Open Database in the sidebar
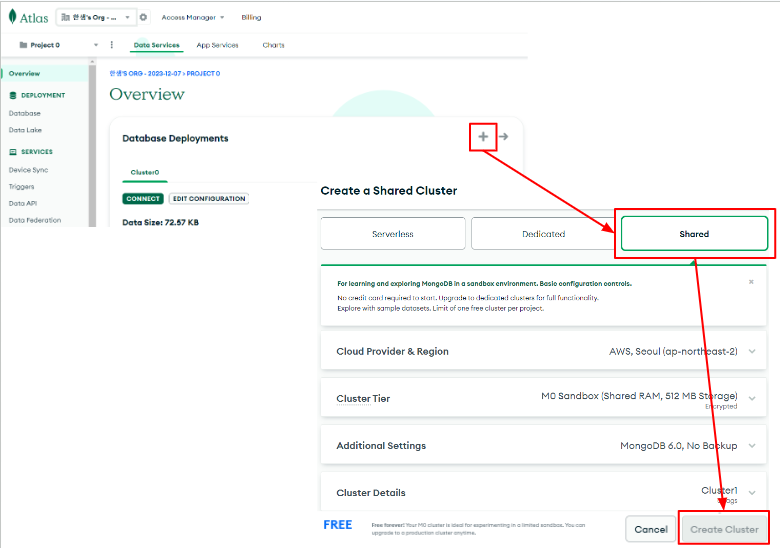Image resolution: width=780 pixels, height=548 pixels. pyautogui.click(x=24, y=113)
